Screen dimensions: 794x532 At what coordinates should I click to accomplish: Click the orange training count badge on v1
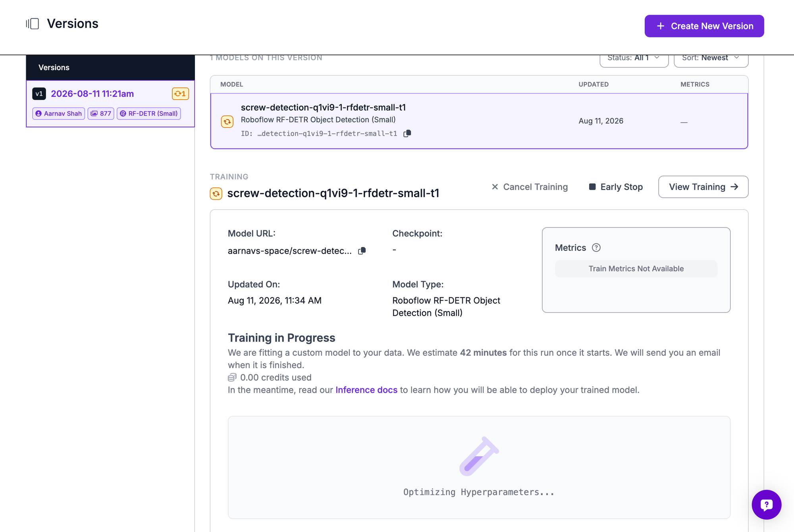(180, 94)
